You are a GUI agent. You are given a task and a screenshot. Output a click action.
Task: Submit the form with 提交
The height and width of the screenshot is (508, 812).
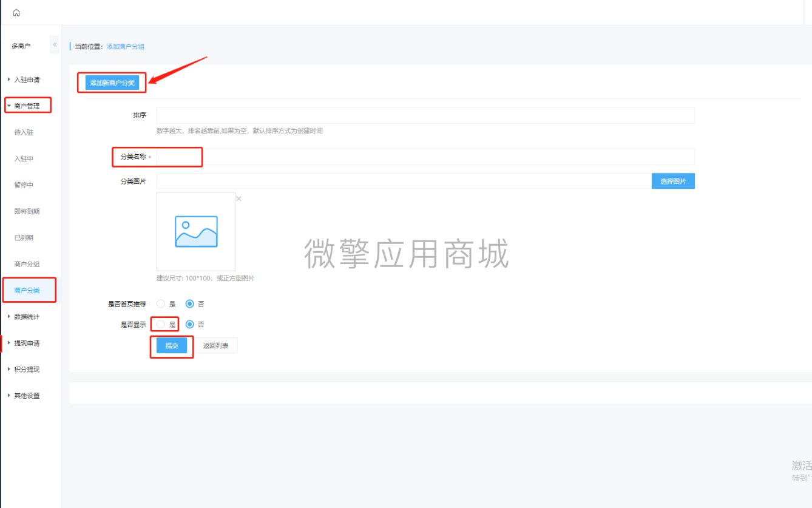[172, 345]
